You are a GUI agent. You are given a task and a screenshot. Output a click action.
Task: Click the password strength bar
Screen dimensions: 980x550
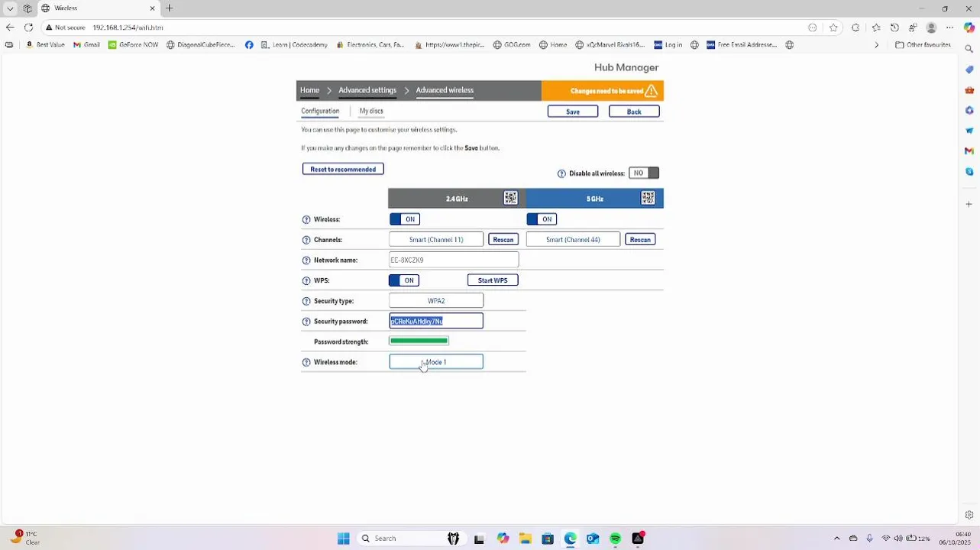419,341
